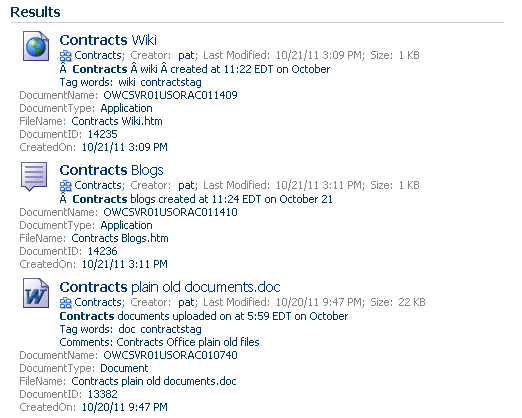Click creator pat in Contracts Wiki result

186,55
